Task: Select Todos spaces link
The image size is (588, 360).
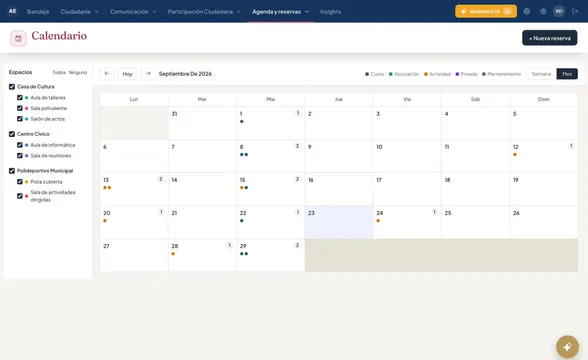Action: [x=59, y=72]
